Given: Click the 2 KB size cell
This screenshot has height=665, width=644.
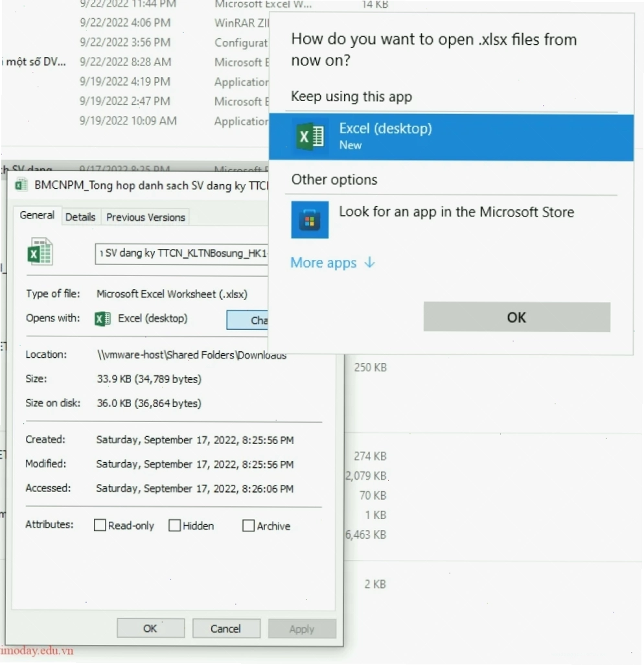Looking at the screenshot, I should [x=375, y=585].
